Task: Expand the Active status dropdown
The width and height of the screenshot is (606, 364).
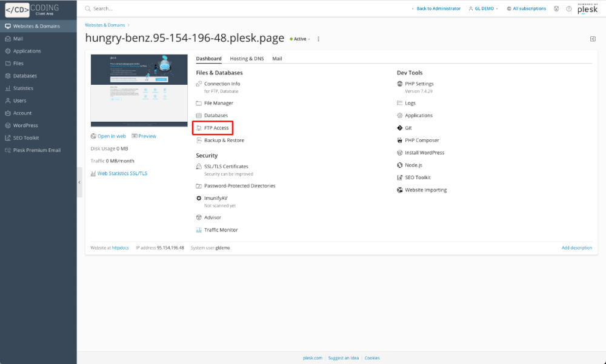Action: pyautogui.click(x=300, y=39)
